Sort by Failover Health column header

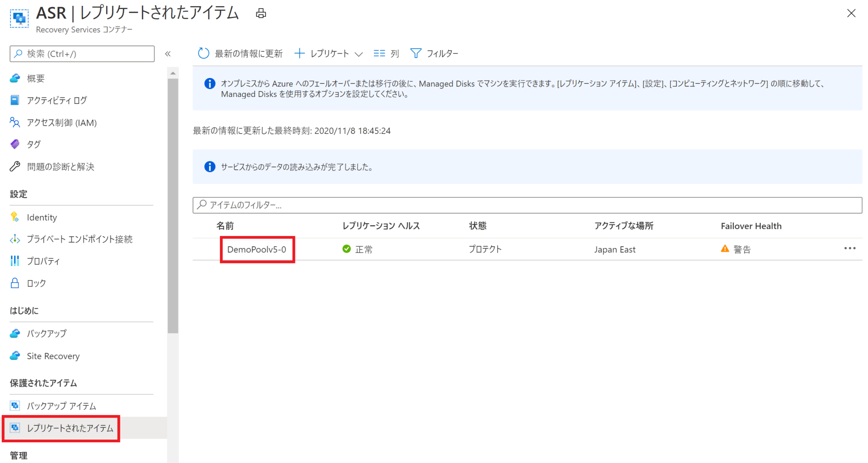pyautogui.click(x=751, y=226)
